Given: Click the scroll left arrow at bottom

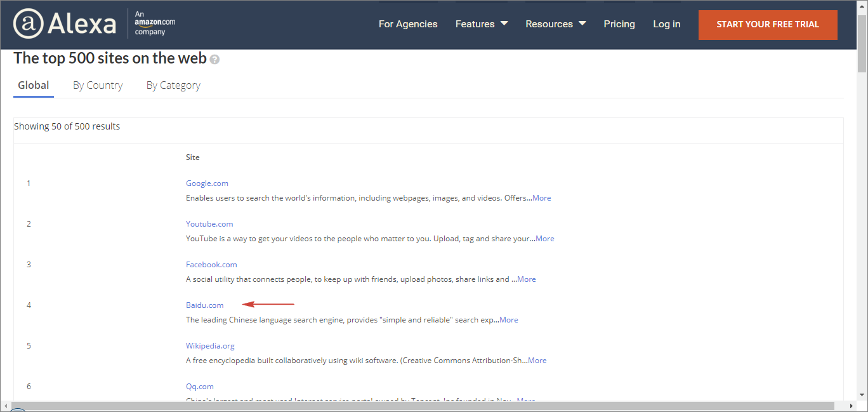Looking at the screenshot, I should (5, 406).
